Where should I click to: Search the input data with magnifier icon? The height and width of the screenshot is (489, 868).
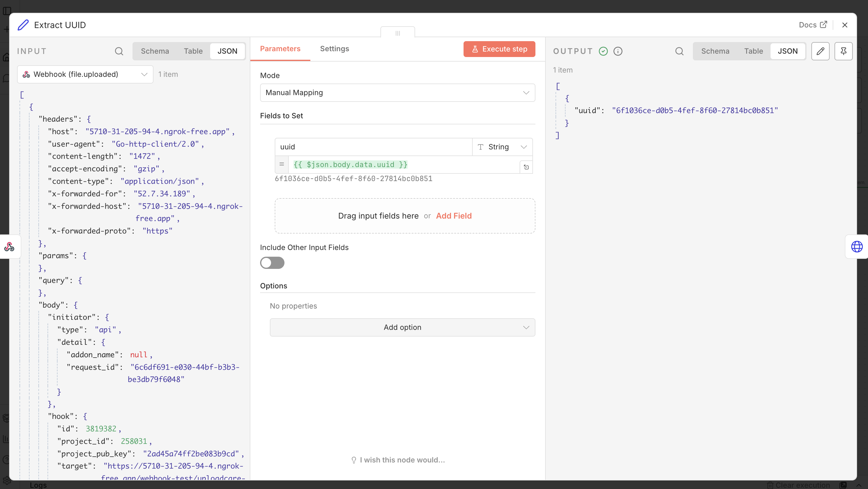(119, 51)
